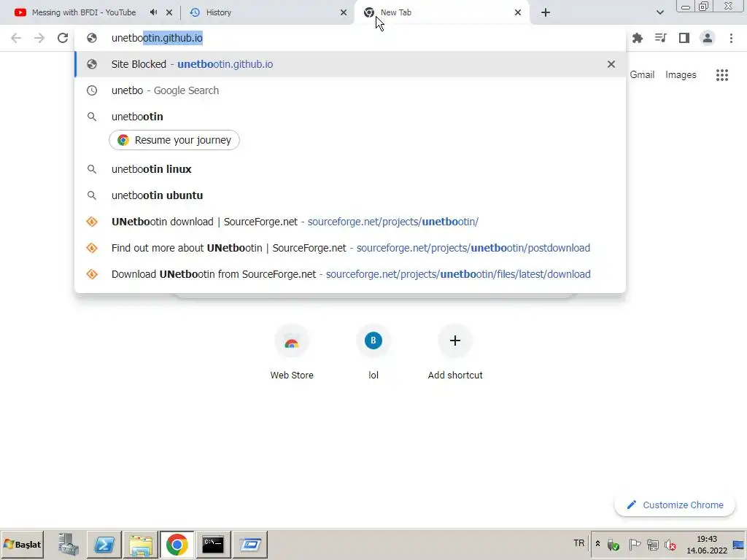The width and height of the screenshot is (747, 560).
Task: Launch PowerShell from taskbar
Action: pos(104,544)
